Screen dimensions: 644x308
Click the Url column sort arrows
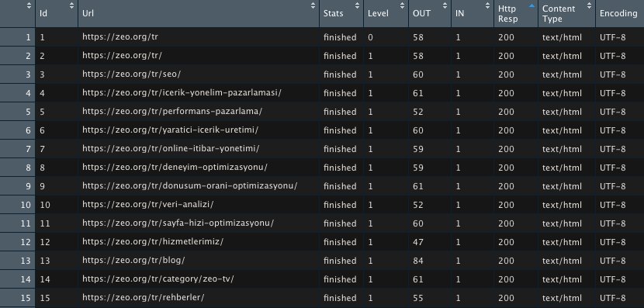coord(313,5)
